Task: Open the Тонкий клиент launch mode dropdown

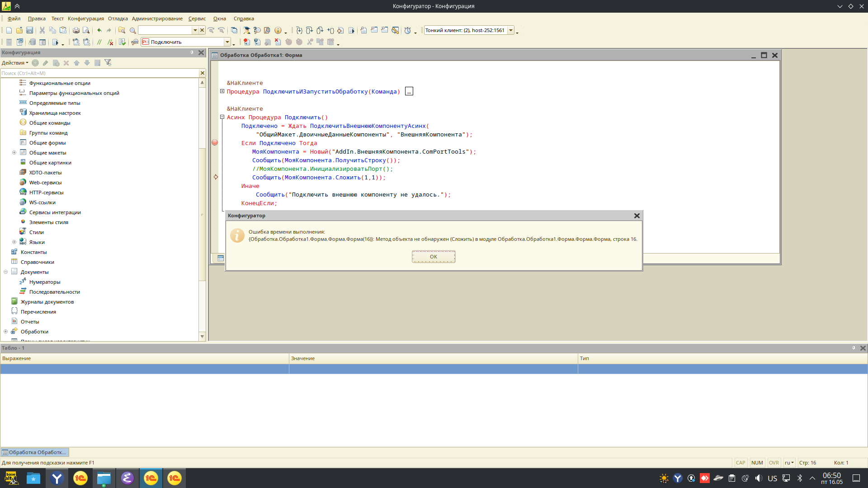Action: (511, 30)
